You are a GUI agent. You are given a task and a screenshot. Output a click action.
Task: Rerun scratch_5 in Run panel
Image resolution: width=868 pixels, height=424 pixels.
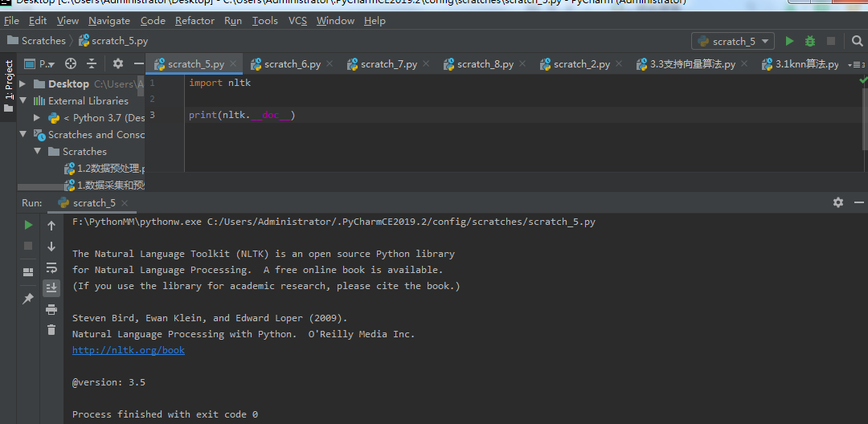pyautogui.click(x=28, y=225)
